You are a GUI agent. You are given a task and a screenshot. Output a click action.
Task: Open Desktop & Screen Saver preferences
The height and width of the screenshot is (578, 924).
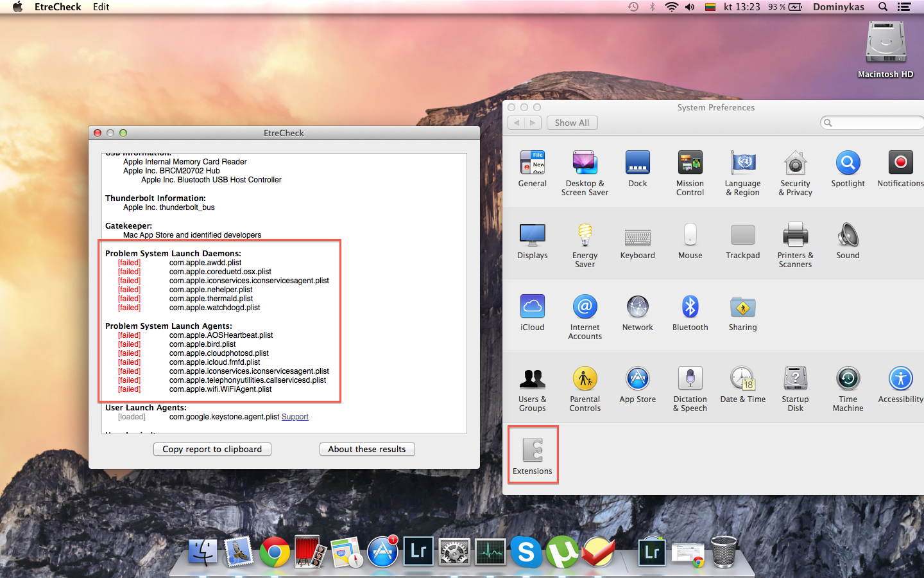point(585,173)
